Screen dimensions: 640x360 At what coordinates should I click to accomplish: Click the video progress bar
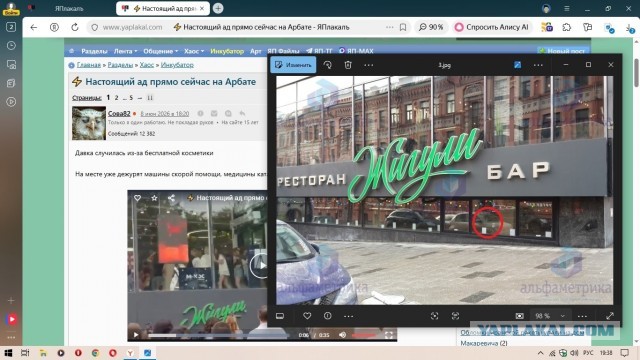(219, 336)
